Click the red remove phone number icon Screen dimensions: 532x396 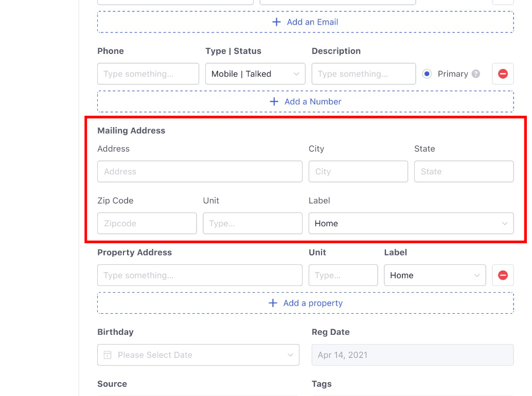503,74
